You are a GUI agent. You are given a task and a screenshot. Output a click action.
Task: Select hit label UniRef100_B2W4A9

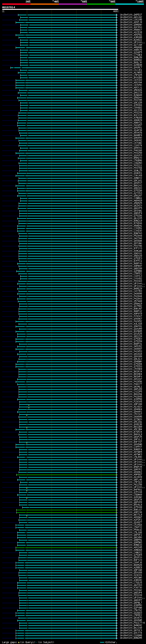[x=131, y=95]
